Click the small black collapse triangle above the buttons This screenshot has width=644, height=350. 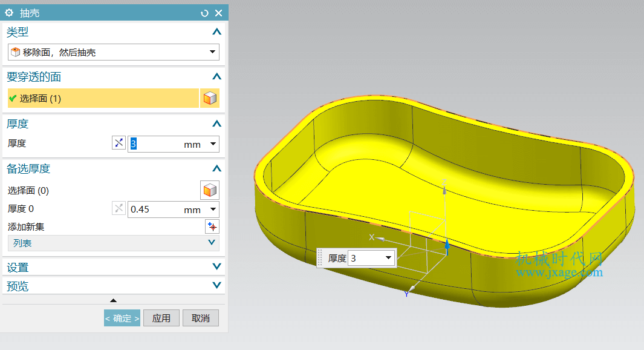click(x=113, y=300)
